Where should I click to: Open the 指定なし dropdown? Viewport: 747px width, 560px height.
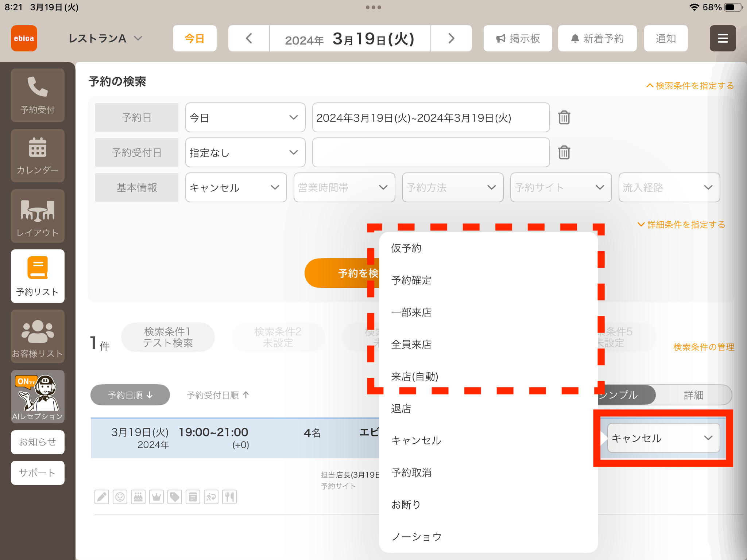[245, 152]
